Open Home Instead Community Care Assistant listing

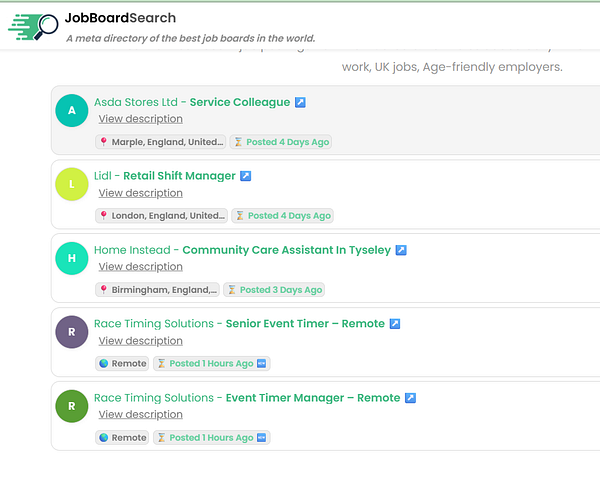[243, 250]
